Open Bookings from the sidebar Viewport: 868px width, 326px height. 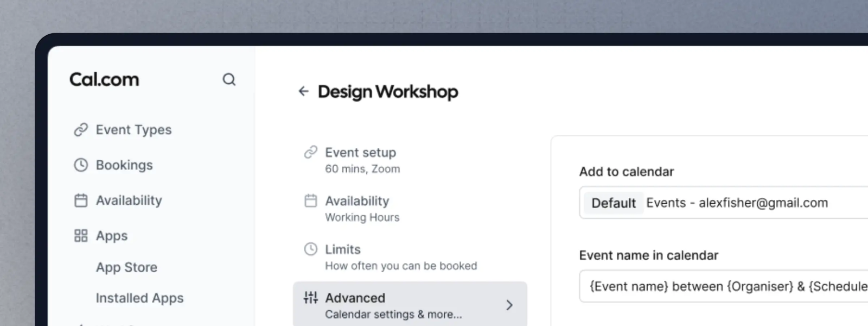(124, 165)
